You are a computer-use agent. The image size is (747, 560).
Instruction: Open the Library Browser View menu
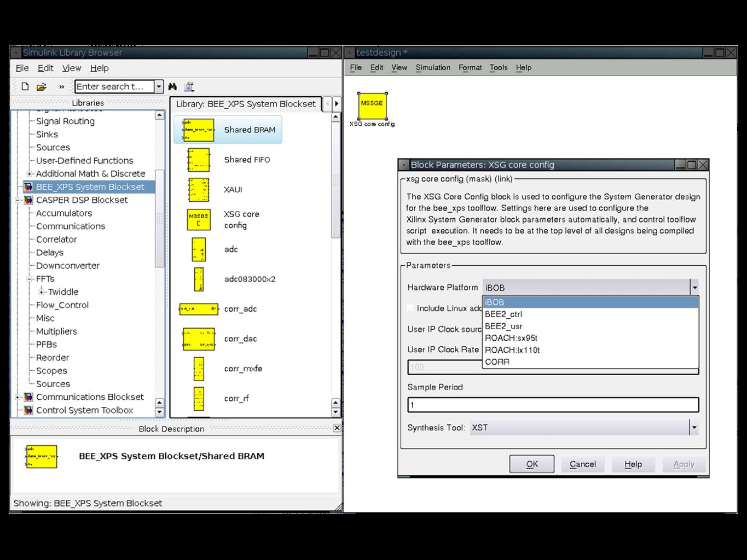point(72,68)
